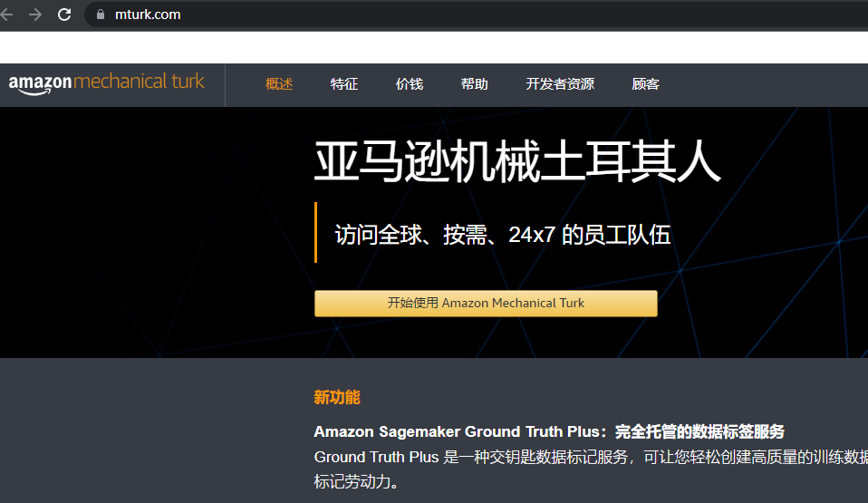Select the 顾客 navigation item

pos(645,84)
